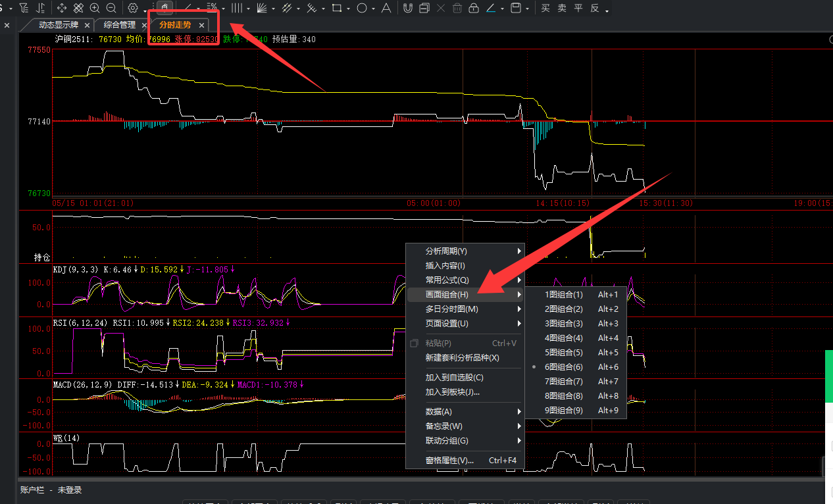
Task: Select the trend line drawing tool
Action: 188,8
